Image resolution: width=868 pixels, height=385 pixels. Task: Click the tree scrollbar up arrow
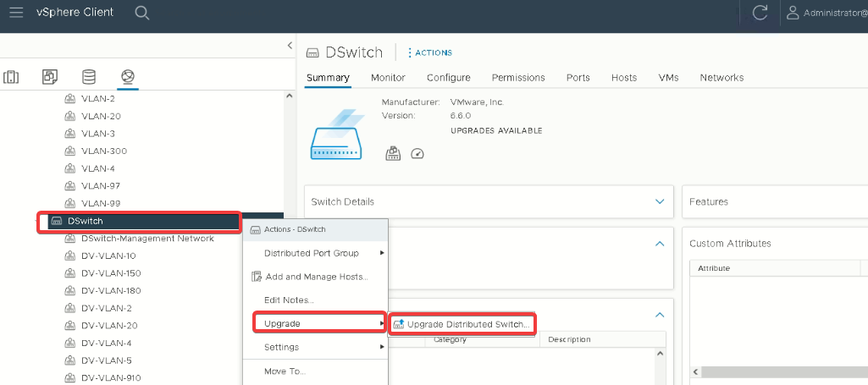pyautogui.click(x=289, y=96)
